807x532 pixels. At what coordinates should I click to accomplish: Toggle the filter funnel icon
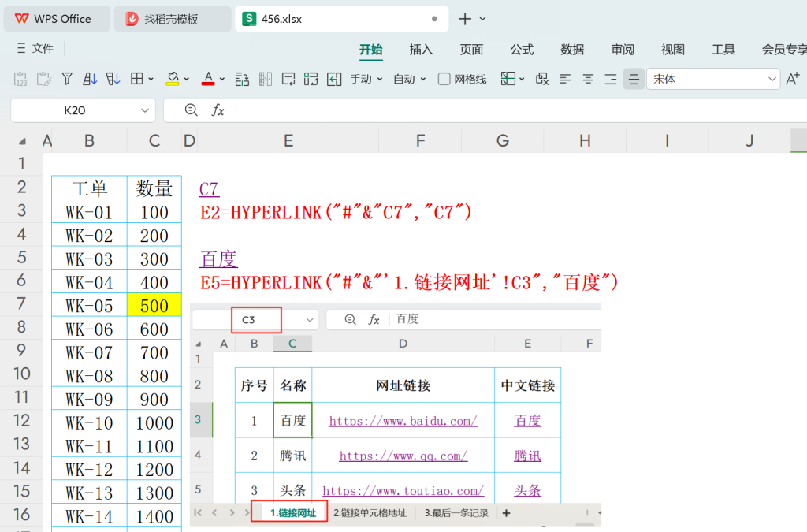tap(67, 79)
